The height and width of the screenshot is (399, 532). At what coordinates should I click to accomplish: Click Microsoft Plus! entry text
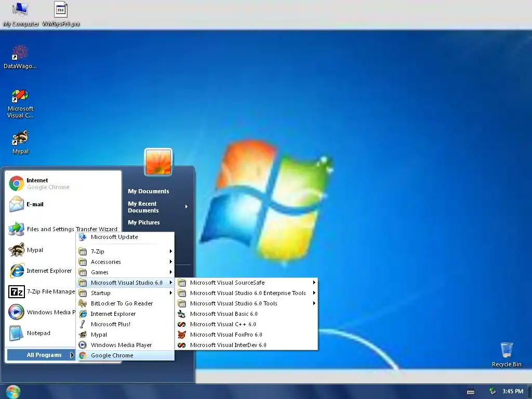(111, 324)
